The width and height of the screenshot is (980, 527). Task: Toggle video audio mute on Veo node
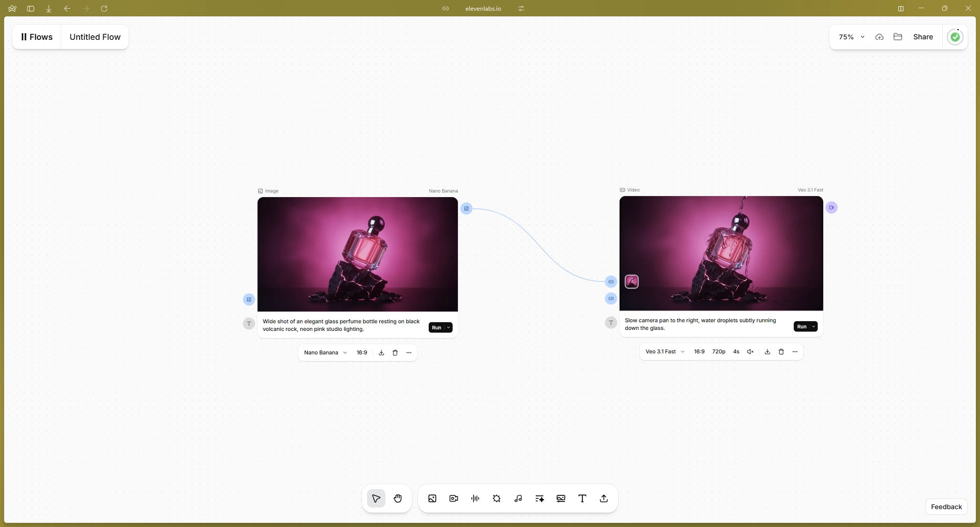pos(750,352)
